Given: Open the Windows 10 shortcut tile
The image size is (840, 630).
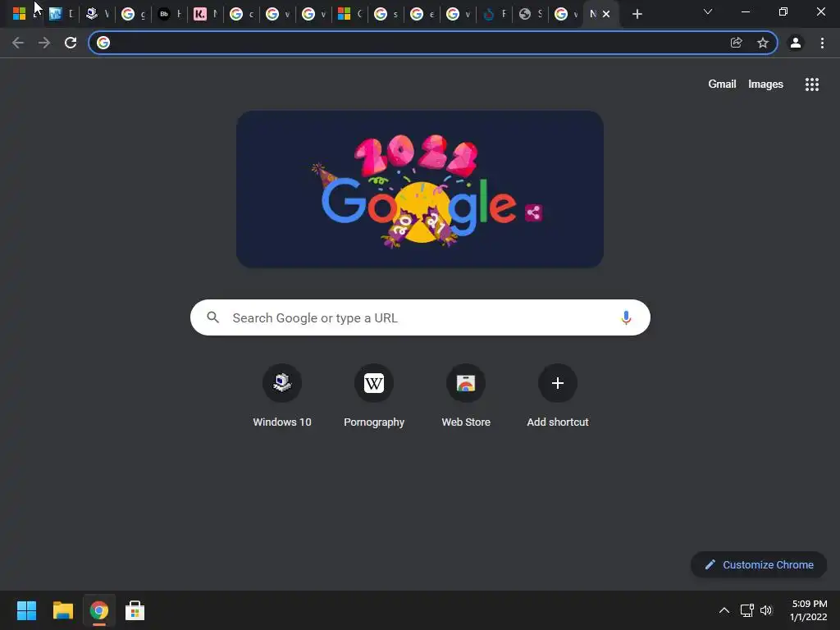Looking at the screenshot, I should pyautogui.click(x=282, y=396).
